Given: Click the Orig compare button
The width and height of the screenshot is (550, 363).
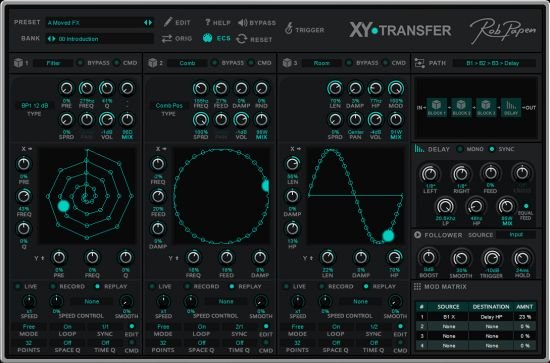Looking at the screenshot, I should coord(177,39).
